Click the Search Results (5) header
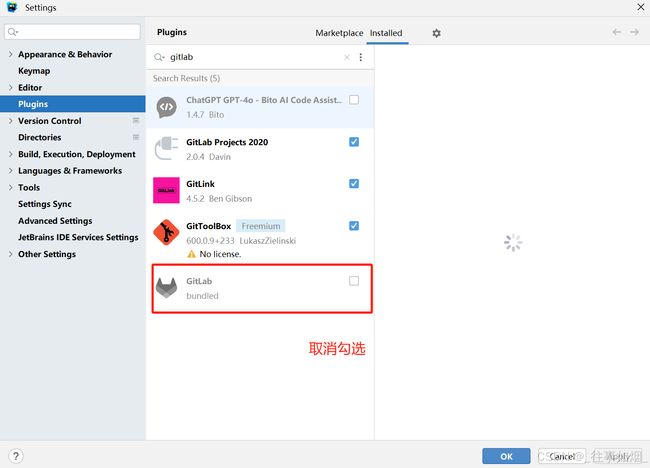This screenshot has width=650, height=468. (x=186, y=78)
